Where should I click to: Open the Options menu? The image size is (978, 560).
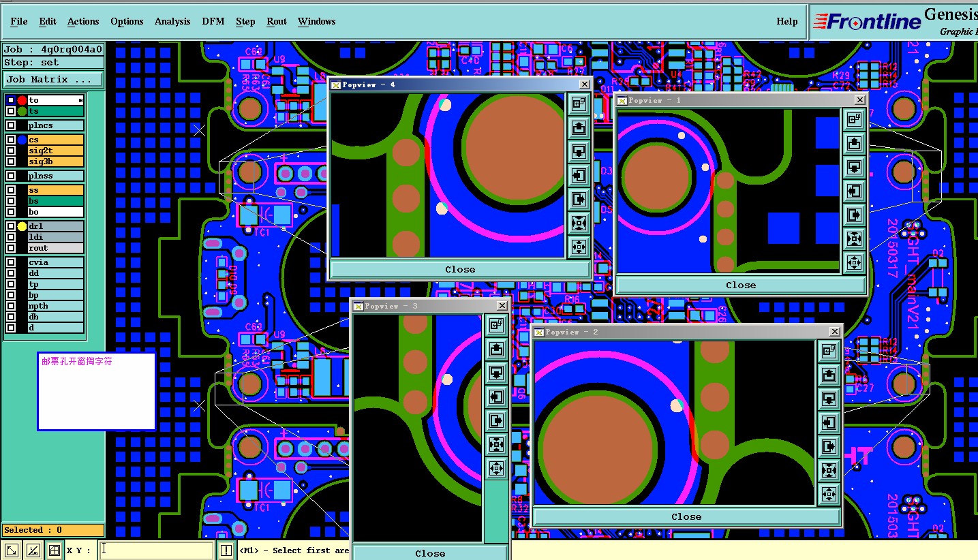127,21
